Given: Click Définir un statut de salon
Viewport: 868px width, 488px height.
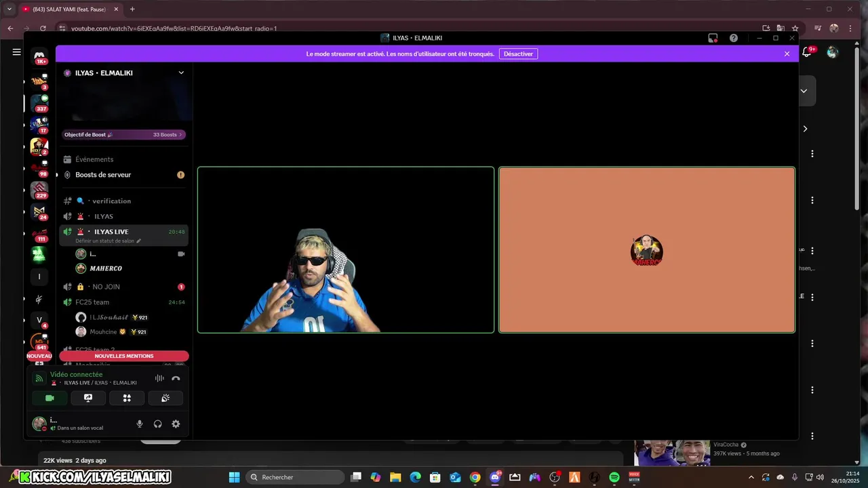Looking at the screenshot, I should point(108,241).
